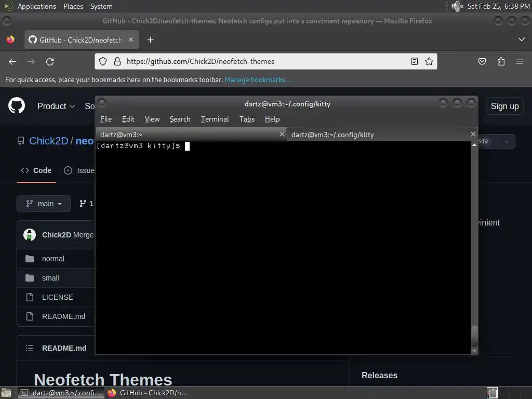Close the dartz@vm3:~ terminal tab
The image size is (532, 399).
[282, 134]
